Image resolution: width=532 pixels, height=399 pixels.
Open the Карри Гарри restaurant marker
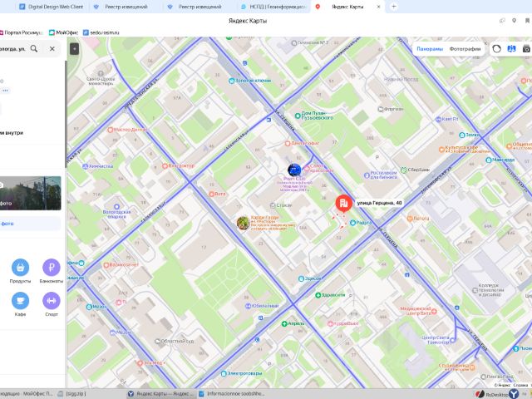(244, 223)
